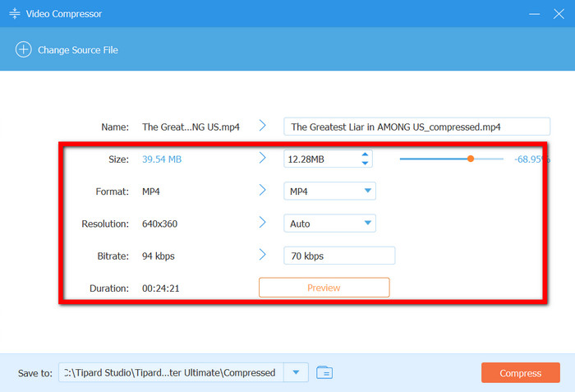The image size is (575, 392).
Task: Click the size compression slider handle
Action: coord(471,159)
